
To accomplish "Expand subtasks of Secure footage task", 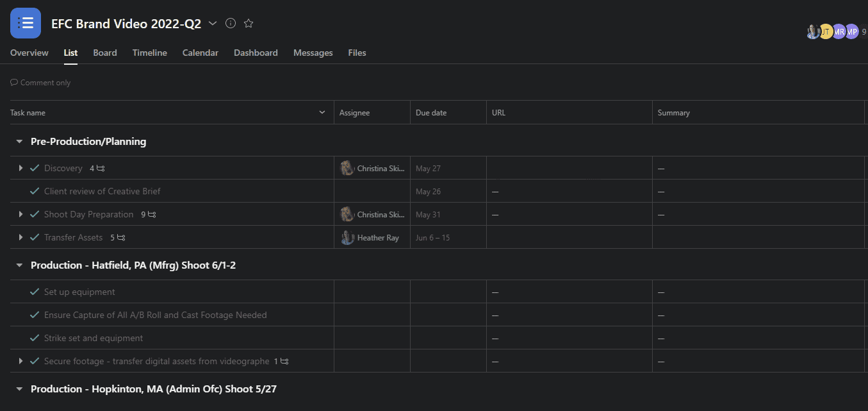I will coord(20,361).
